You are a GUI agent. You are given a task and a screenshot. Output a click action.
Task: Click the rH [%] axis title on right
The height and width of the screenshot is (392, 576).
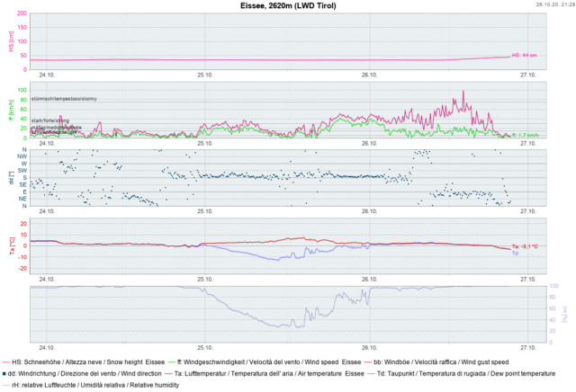click(564, 313)
